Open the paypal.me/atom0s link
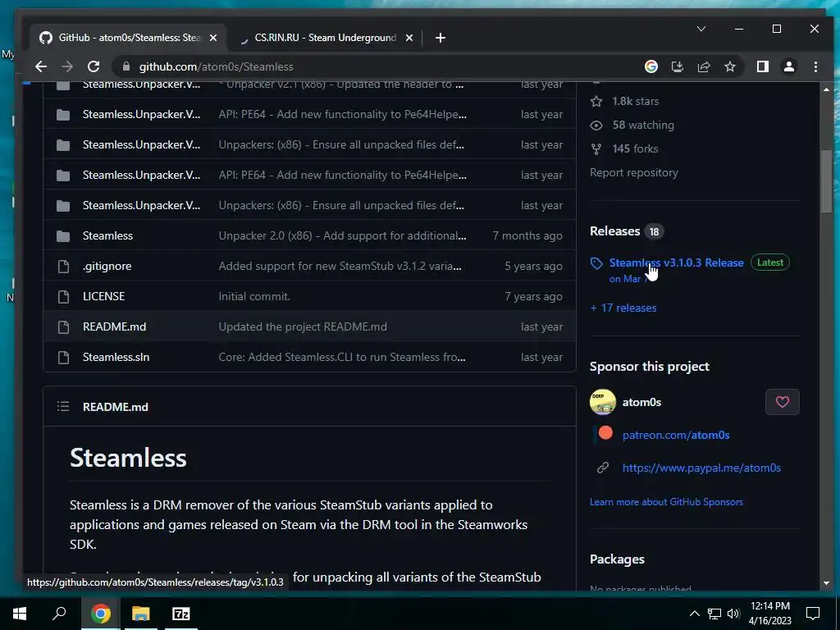840x630 pixels. (x=701, y=468)
